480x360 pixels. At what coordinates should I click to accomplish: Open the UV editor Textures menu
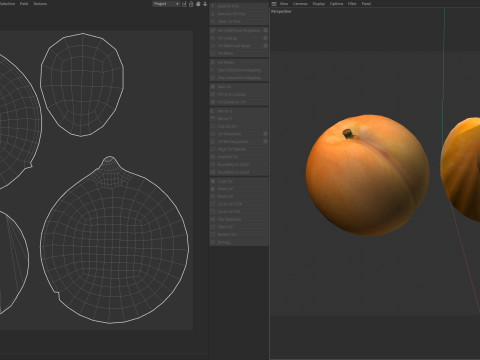click(40, 4)
